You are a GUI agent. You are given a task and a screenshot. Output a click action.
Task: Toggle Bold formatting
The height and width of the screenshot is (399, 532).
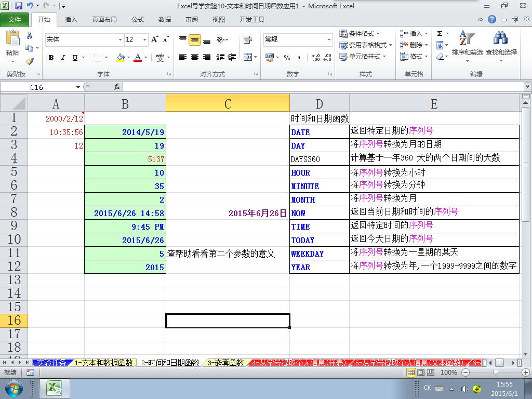coord(51,58)
